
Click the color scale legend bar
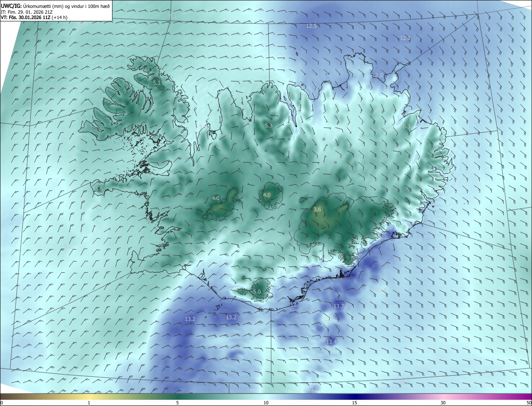[266, 396]
